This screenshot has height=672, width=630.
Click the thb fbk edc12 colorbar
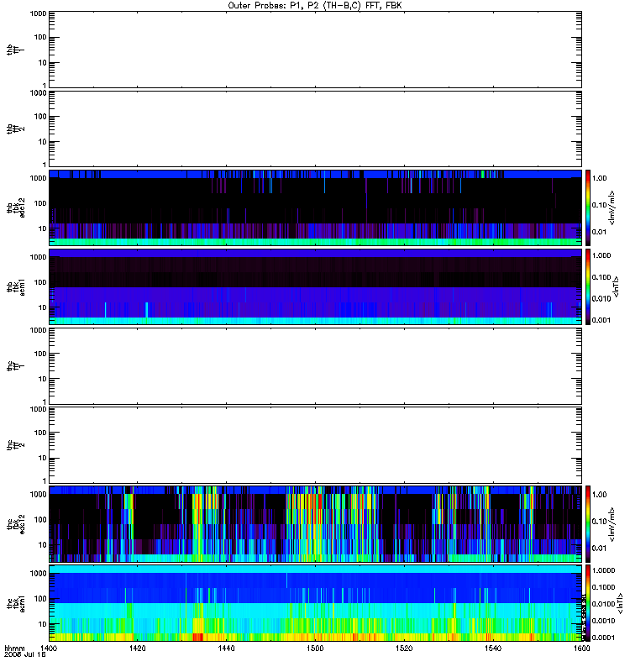point(588,207)
